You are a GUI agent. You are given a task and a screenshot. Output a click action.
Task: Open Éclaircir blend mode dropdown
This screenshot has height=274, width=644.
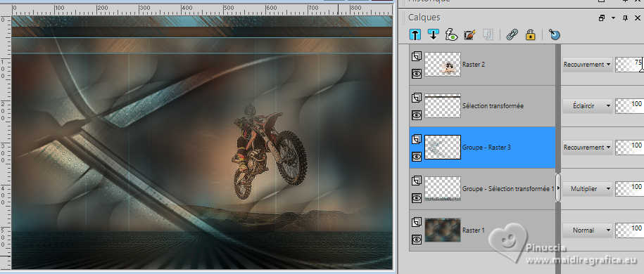pyautogui.click(x=587, y=106)
